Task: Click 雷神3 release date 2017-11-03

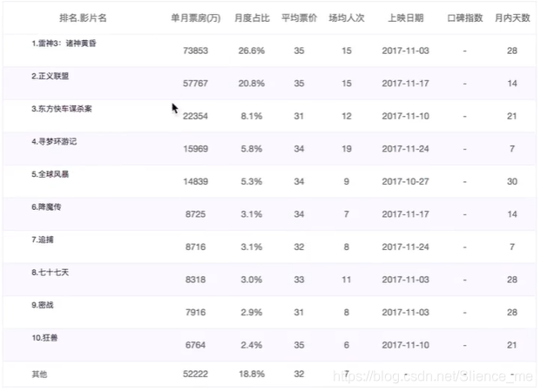Action: click(405, 51)
